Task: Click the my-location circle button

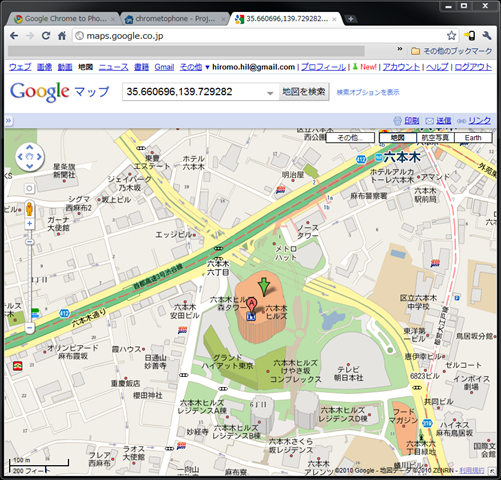Action: point(29,189)
